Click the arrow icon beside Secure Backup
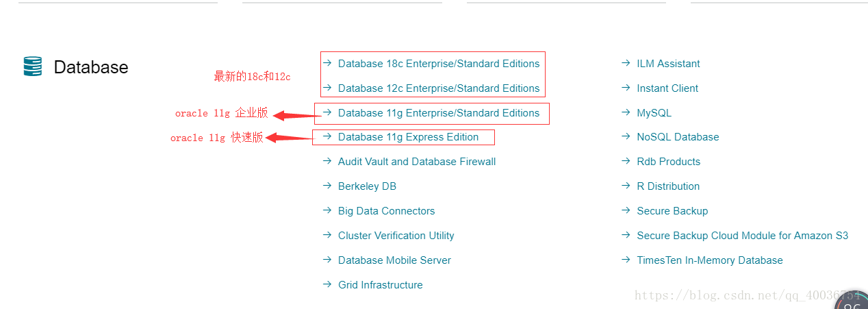The image size is (868, 309). tap(626, 210)
